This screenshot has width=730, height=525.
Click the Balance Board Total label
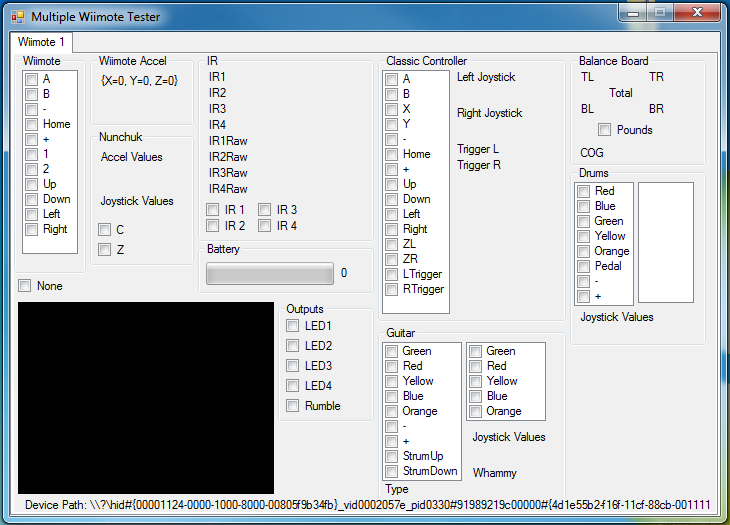621,93
